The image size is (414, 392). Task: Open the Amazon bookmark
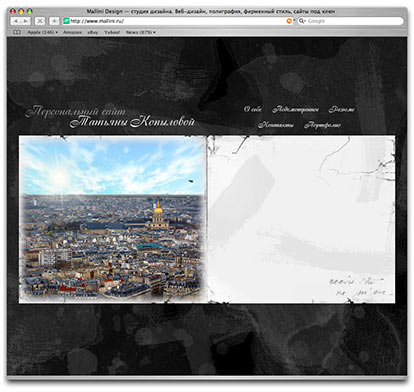click(x=72, y=32)
